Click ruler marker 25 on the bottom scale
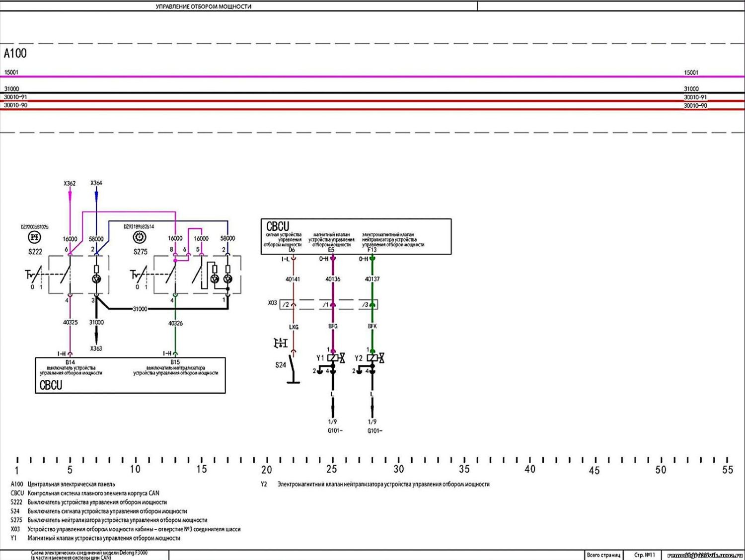The height and width of the screenshot is (560, 745). click(331, 469)
